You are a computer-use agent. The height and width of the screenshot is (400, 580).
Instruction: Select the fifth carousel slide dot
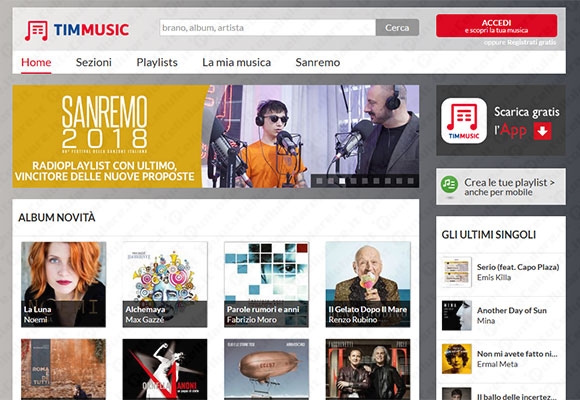(x=365, y=181)
